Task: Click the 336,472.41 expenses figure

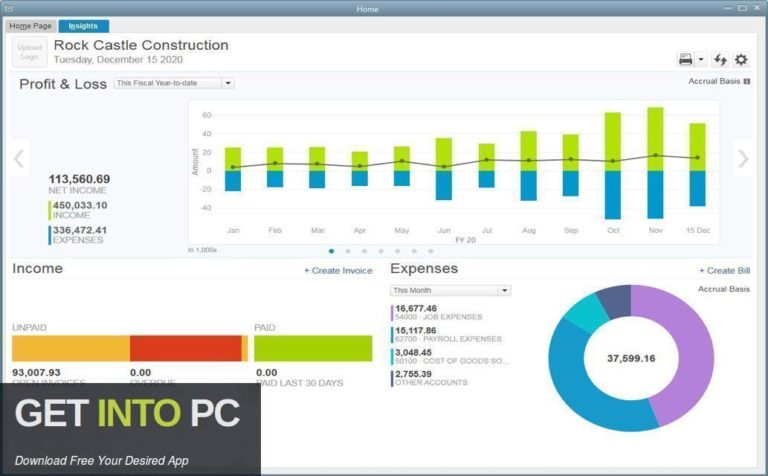Action: pos(80,230)
